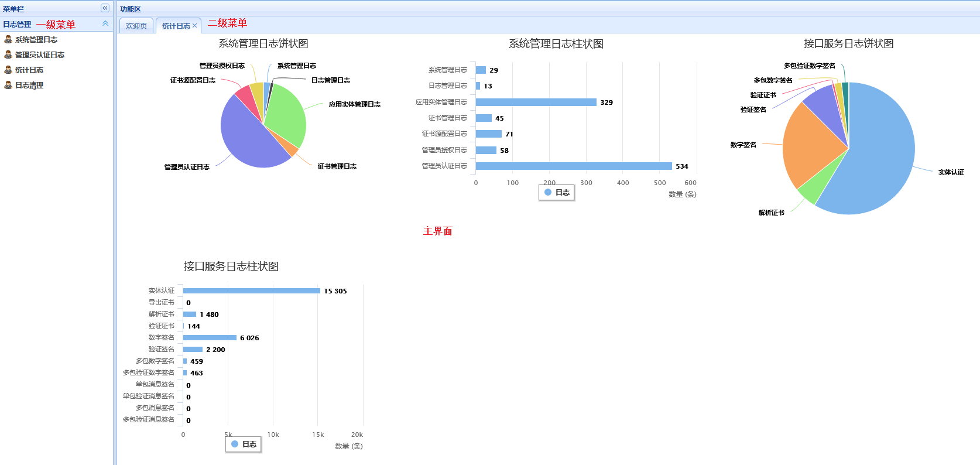Click the user icon beside 日志清理

click(x=8, y=85)
